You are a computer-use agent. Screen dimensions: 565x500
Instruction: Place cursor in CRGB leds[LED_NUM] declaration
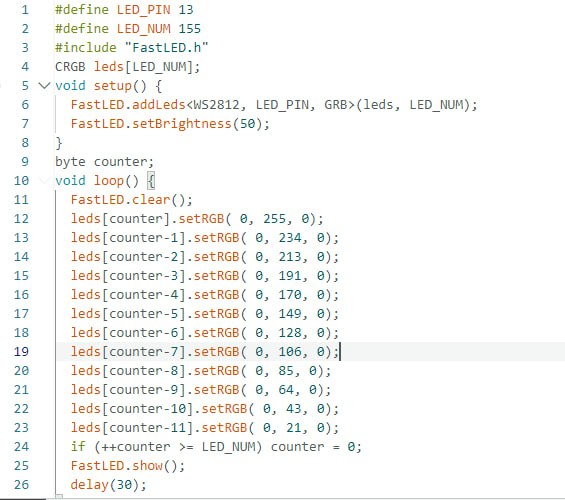pyautogui.click(x=128, y=67)
